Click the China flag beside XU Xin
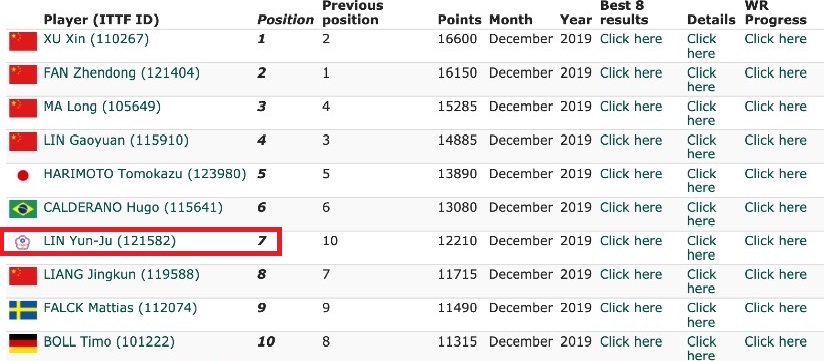This screenshot has width=828, height=361. tap(23, 41)
